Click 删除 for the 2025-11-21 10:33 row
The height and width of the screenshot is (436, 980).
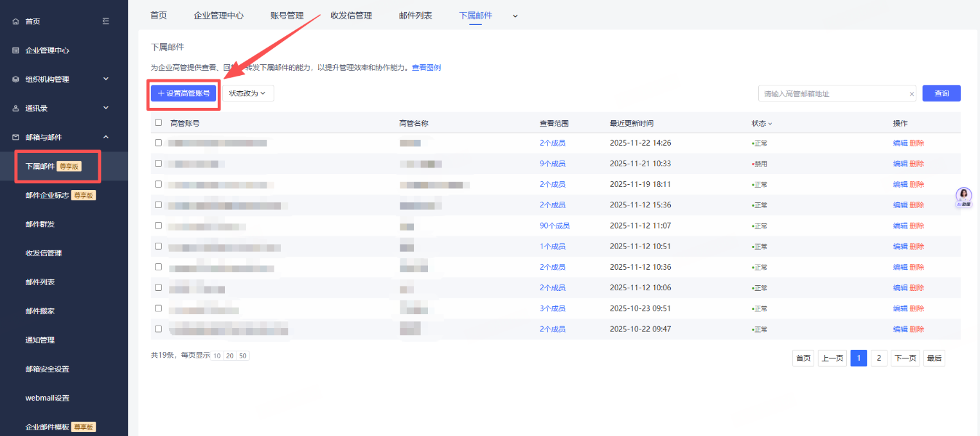coord(917,164)
